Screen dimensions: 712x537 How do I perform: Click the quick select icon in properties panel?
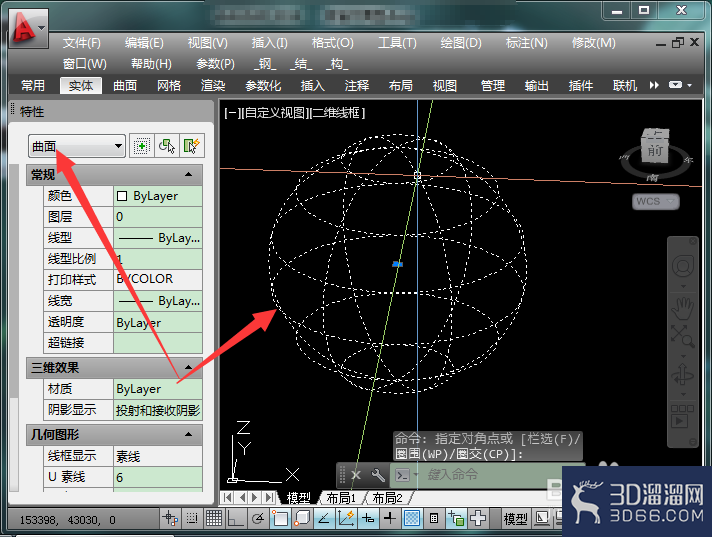(192, 146)
